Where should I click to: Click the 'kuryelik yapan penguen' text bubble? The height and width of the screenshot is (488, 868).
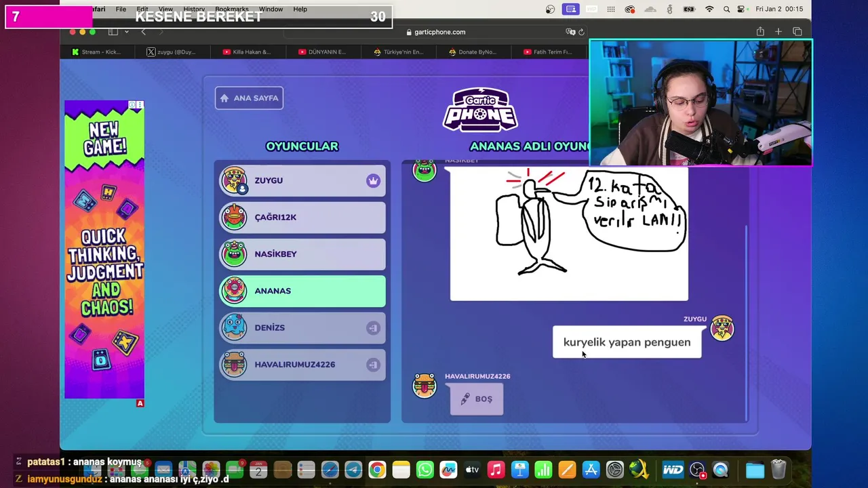click(x=627, y=342)
